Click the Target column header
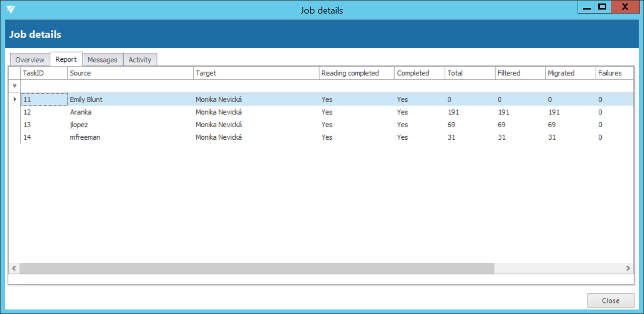The image size is (644, 314). (256, 73)
